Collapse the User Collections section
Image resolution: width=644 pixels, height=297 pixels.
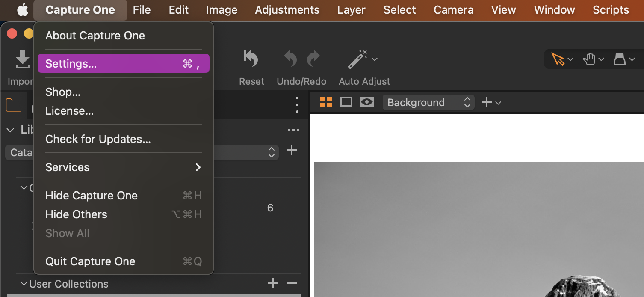point(24,283)
